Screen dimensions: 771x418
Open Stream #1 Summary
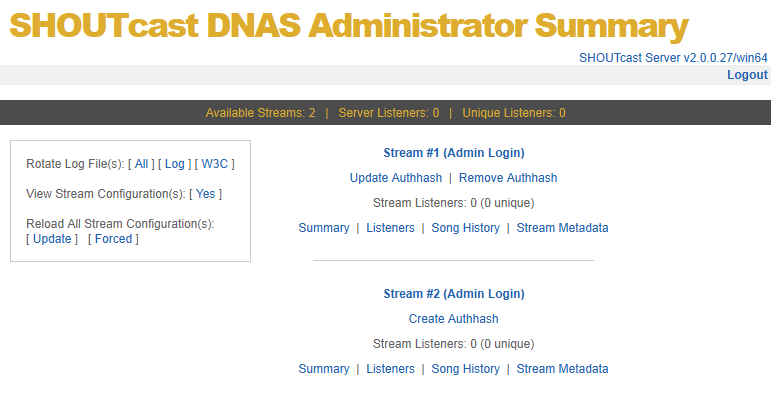[x=323, y=228]
